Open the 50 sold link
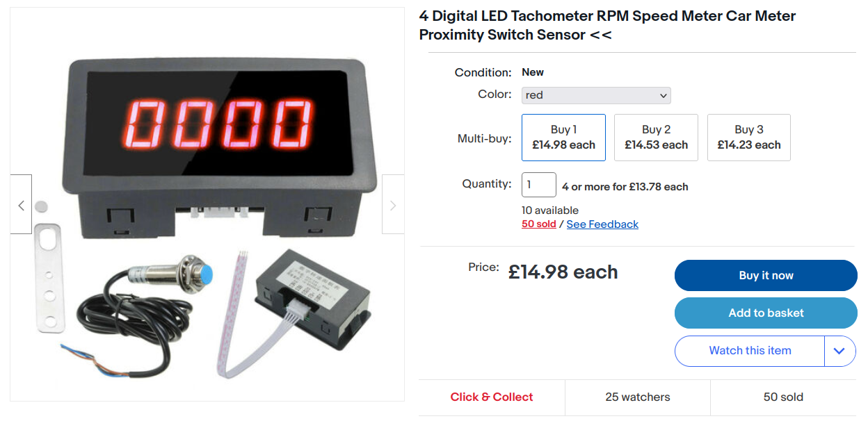868x421 pixels. click(x=538, y=224)
